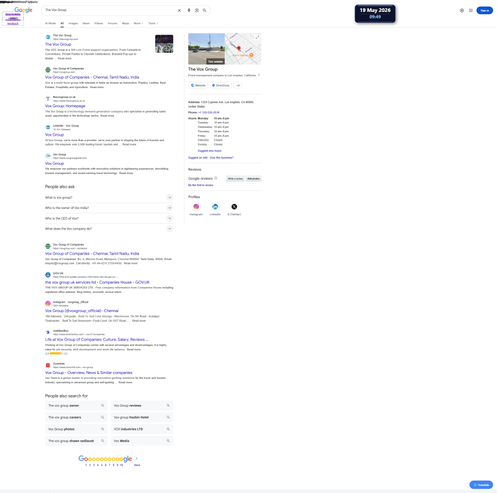This screenshot has height=493, width=500.
Task: Click the Sign in button
Action: [484, 10]
